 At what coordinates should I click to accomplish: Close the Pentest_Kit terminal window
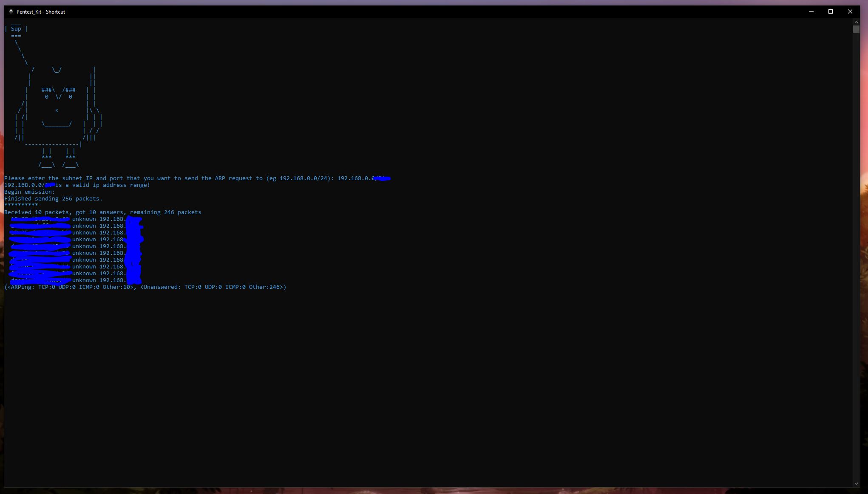(x=850, y=11)
